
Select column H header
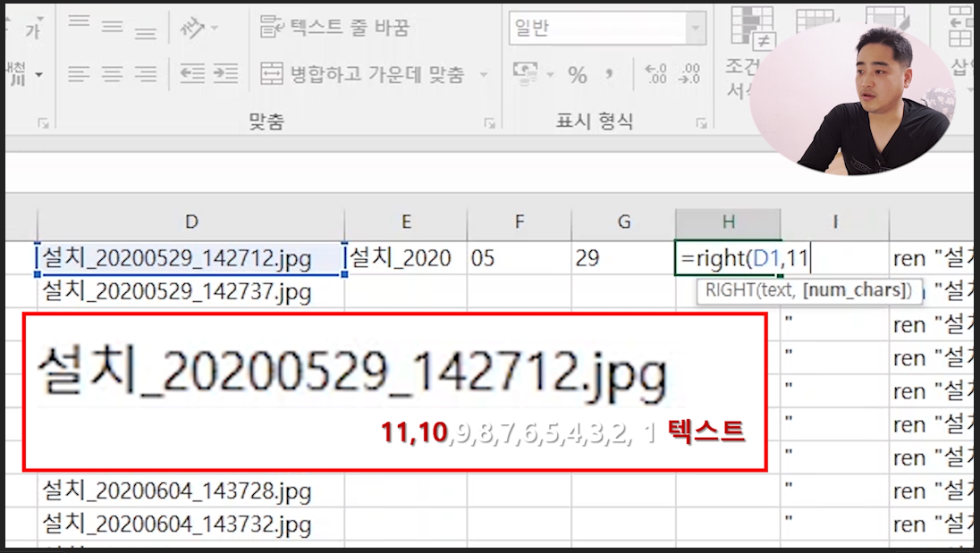pos(728,222)
